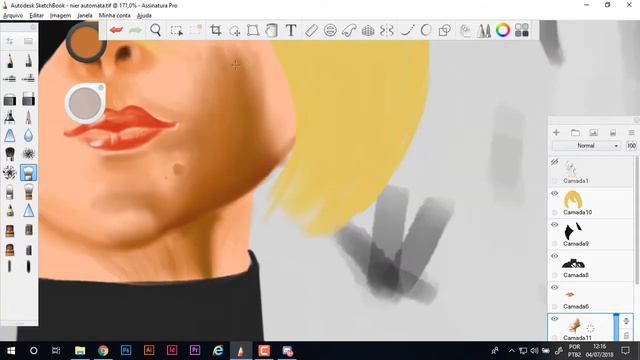
Task: Choose the rectangular selection tool
Action: [176, 31]
